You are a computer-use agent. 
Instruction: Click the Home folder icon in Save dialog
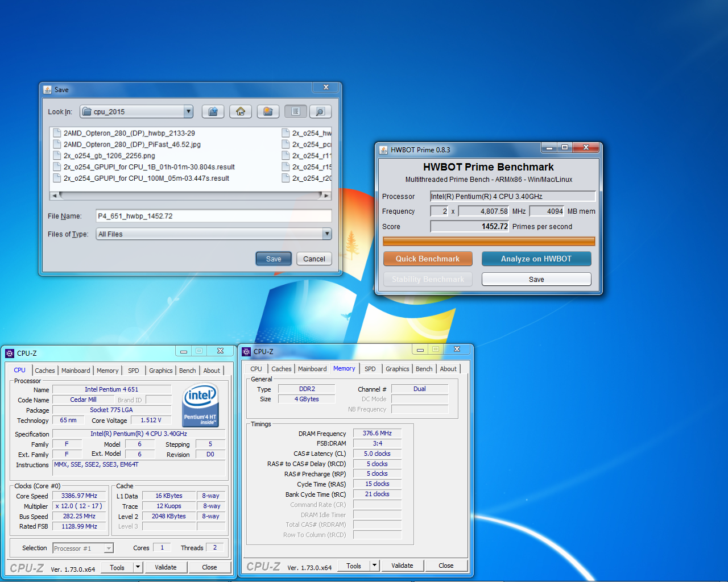pyautogui.click(x=241, y=111)
